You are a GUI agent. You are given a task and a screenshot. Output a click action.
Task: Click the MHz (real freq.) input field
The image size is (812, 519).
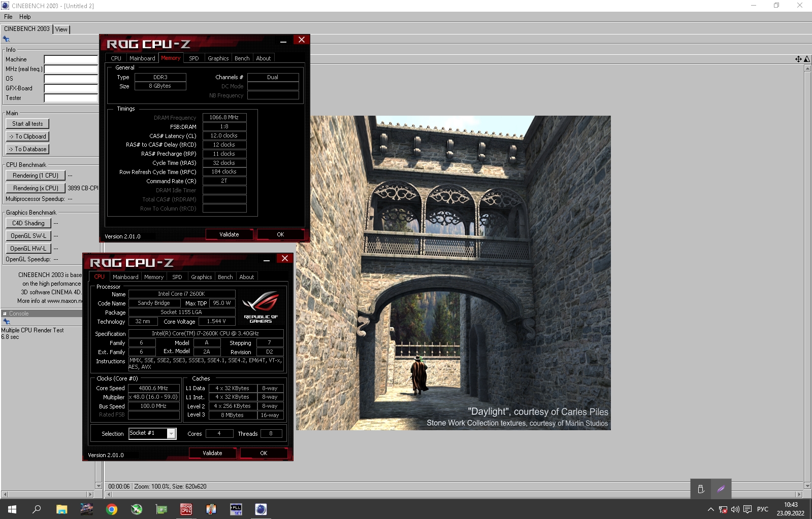tap(71, 69)
